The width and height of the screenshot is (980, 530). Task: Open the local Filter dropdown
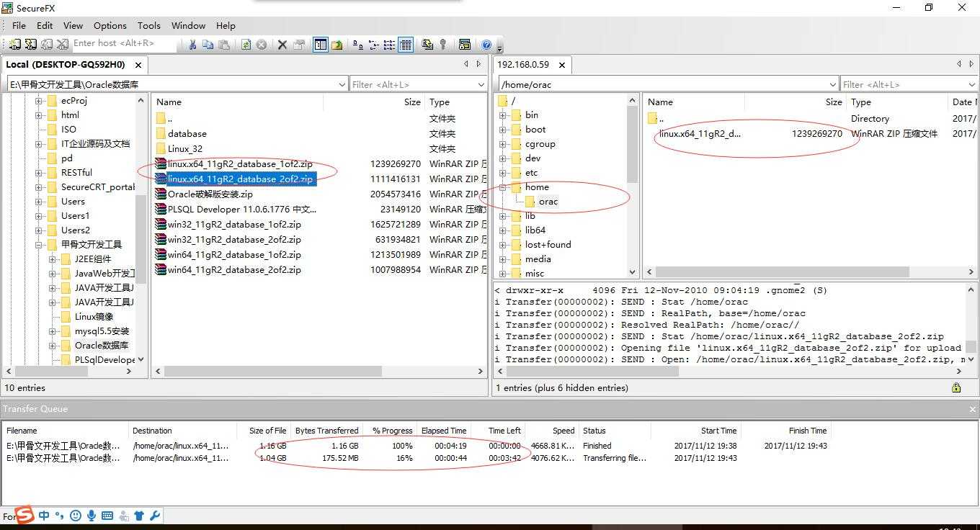coord(481,84)
